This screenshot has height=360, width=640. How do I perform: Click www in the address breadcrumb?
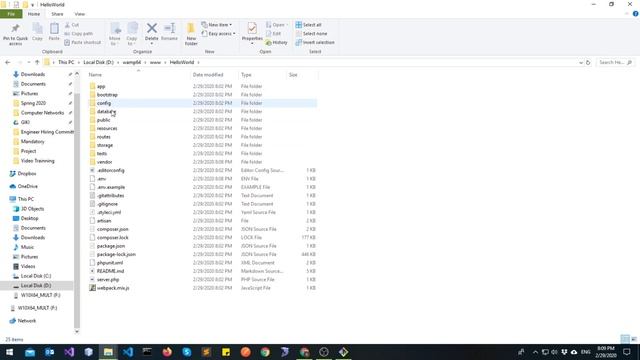155,62
